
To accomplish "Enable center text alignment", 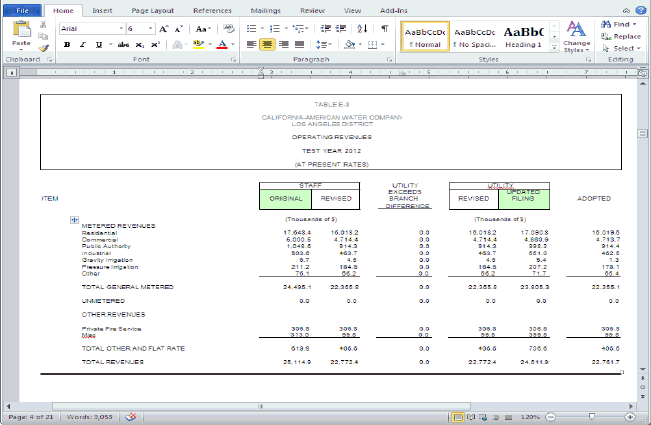I will (x=267, y=45).
